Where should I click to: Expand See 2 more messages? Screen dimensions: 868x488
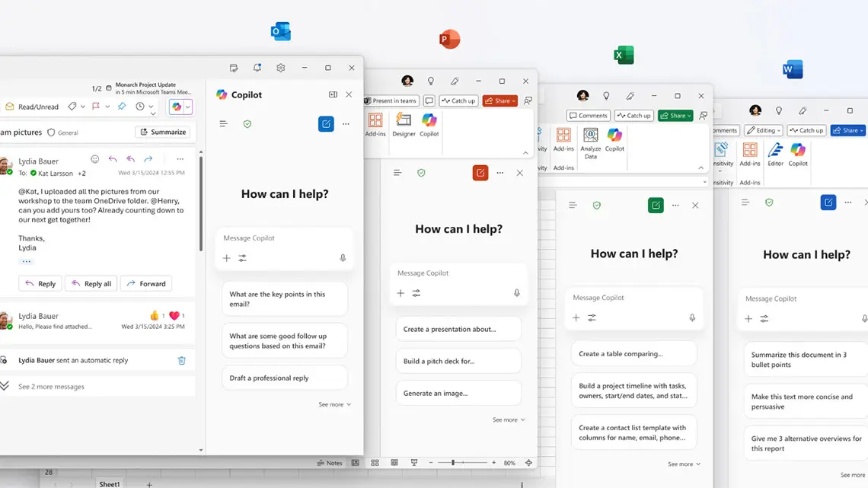point(51,387)
